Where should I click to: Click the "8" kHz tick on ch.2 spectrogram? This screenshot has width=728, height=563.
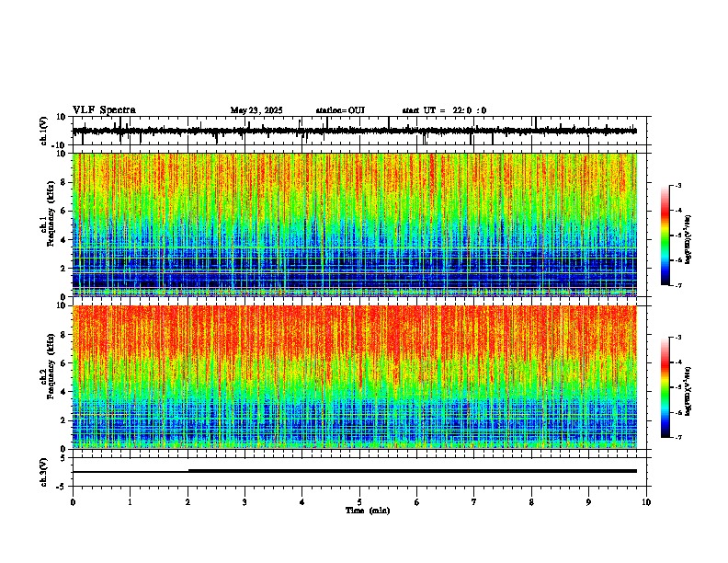click(63, 334)
